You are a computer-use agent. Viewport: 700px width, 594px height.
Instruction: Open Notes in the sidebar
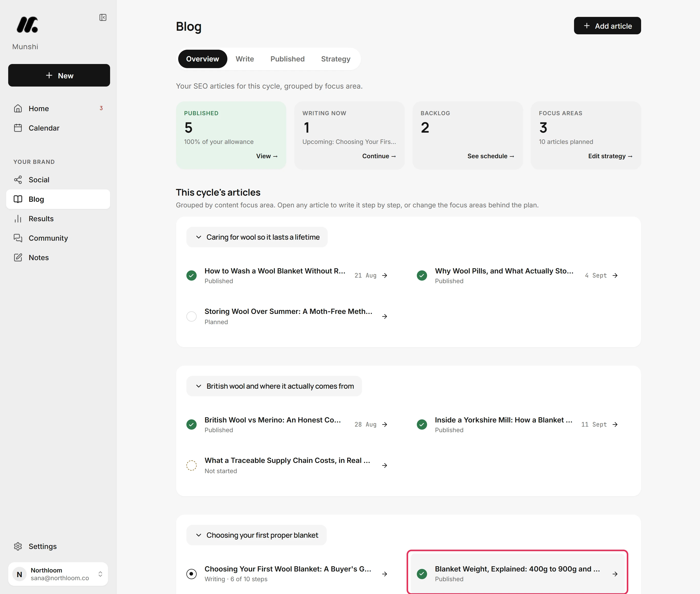click(x=58, y=258)
